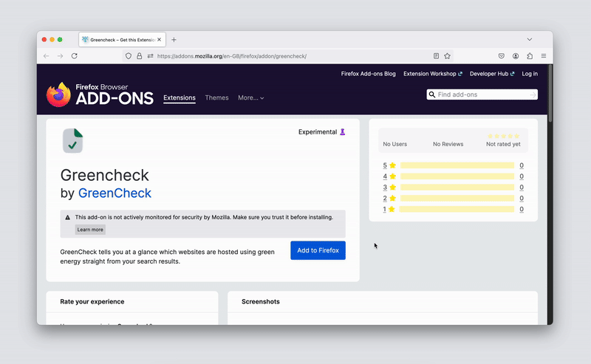Click the Learn more button in the warning
Viewport: 591px width, 364px height.
[90, 230]
